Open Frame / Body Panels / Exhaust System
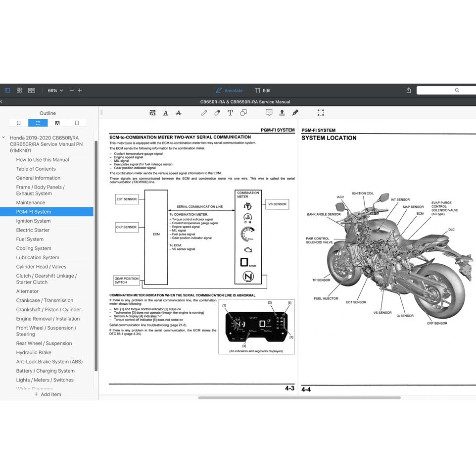Screen dimensions: 476x476 (x=41, y=190)
